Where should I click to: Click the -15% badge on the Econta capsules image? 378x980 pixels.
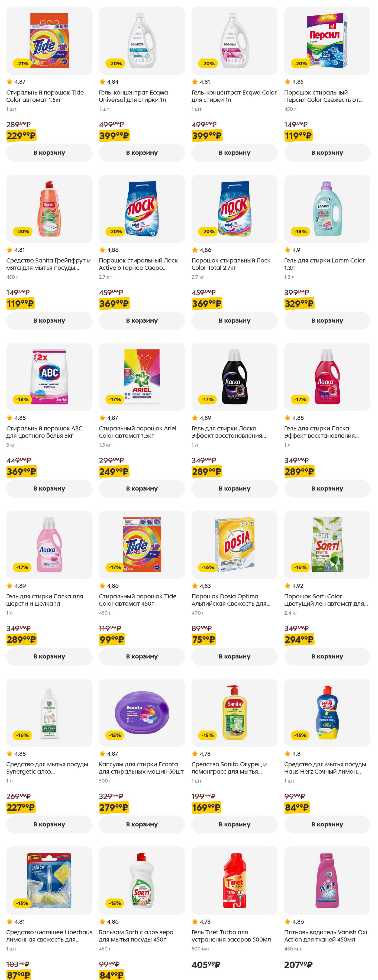click(115, 735)
